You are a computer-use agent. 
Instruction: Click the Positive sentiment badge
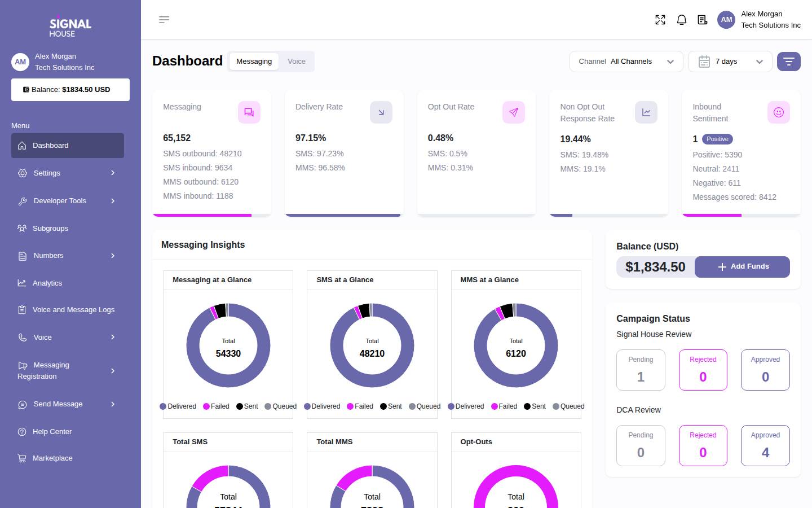coord(717,139)
